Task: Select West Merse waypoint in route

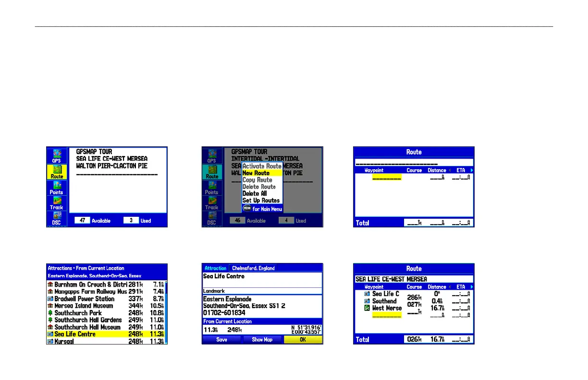Action: pyautogui.click(x=387, y=308)
